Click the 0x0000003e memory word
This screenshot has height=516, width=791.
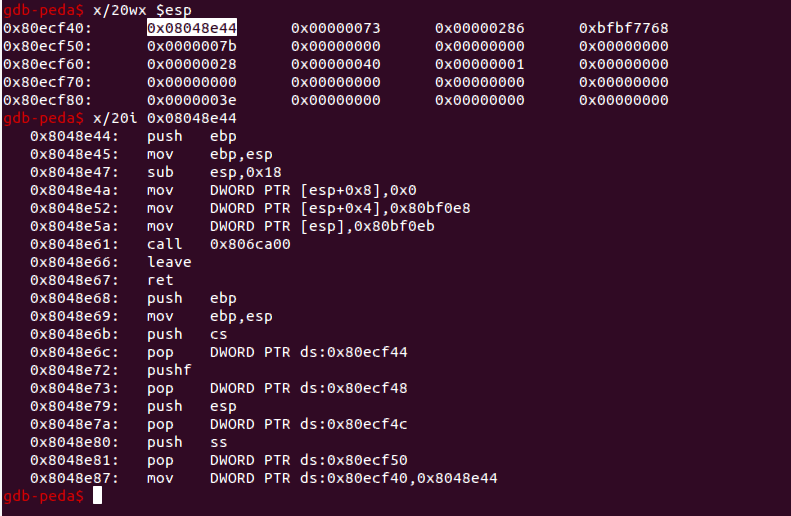pyautogui.click(x=192, y=100)
